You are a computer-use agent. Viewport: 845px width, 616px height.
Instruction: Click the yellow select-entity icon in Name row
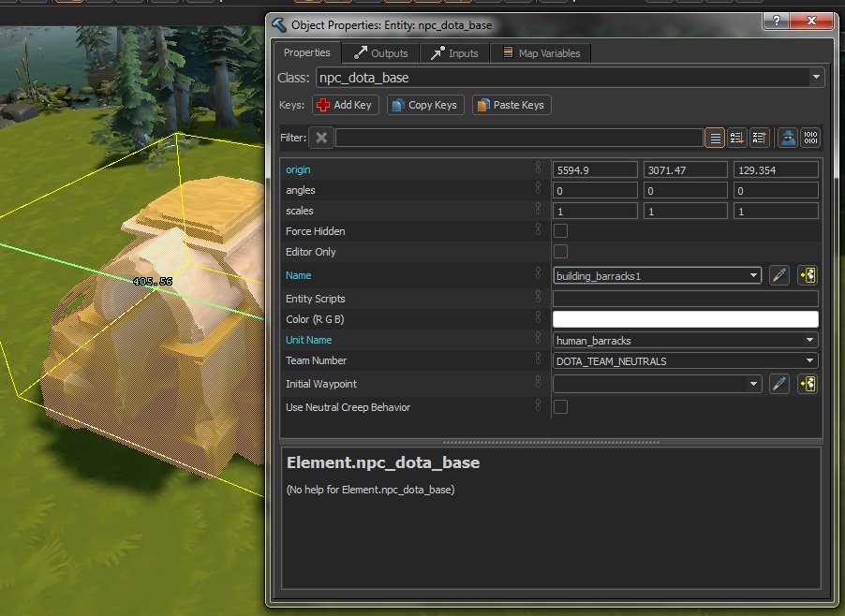[x=807, y=275]
